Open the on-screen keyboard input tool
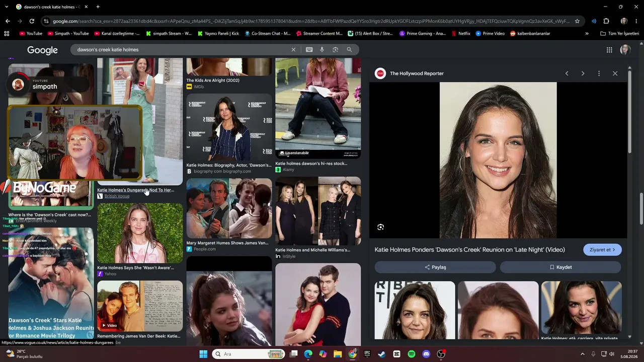Screen dimensions: 644x362 (x=309, y=50)
